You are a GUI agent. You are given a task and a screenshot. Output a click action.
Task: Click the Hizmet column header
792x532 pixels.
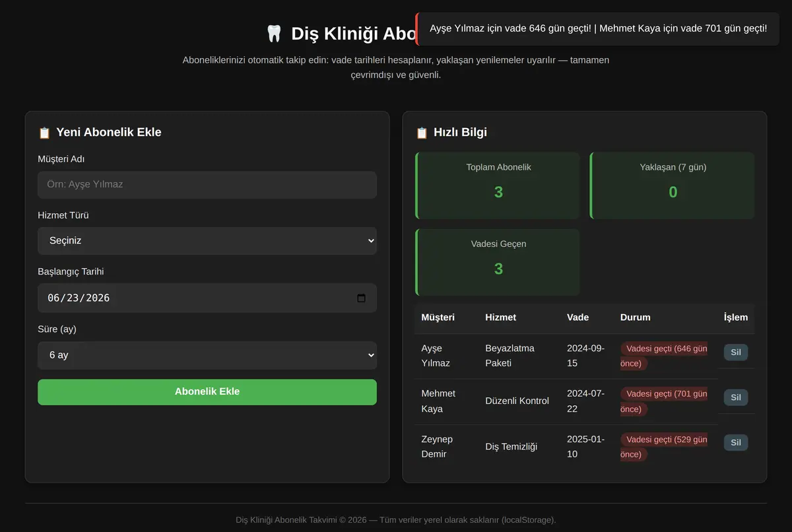coord(501,317)
